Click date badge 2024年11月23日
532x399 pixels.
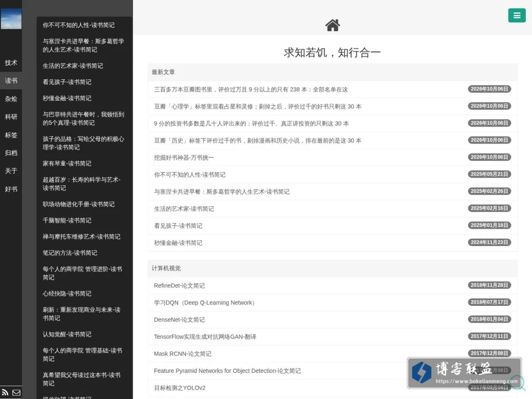(489, 243)
